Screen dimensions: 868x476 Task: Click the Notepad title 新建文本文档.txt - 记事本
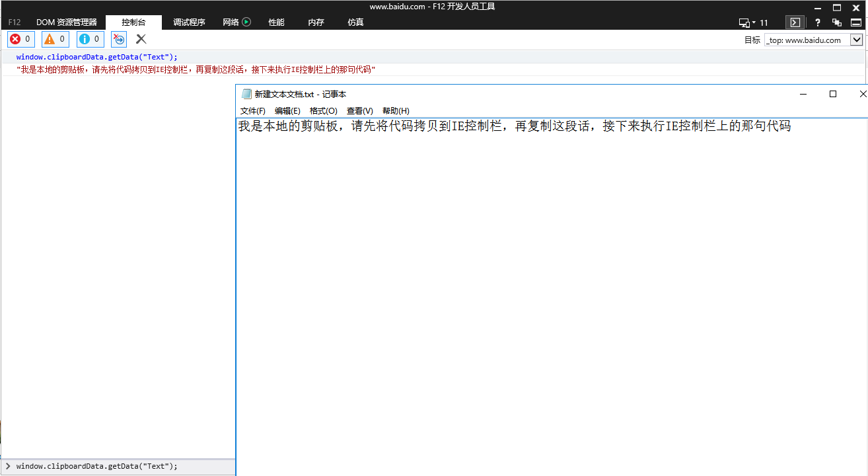tap(301, 95)
